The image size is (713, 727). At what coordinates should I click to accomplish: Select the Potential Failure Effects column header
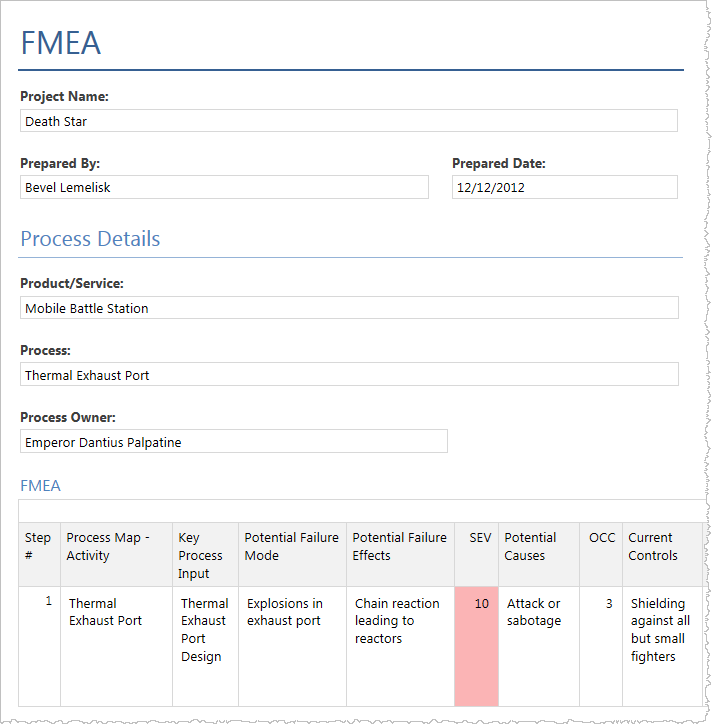pyautogui.click(x=400, y=554)
